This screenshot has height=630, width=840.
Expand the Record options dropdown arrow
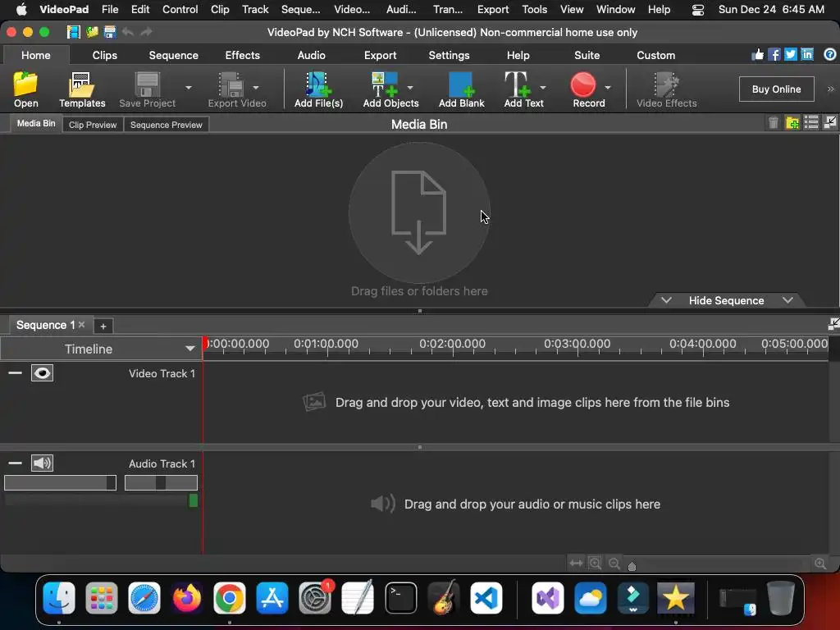[x=608, y=88]
